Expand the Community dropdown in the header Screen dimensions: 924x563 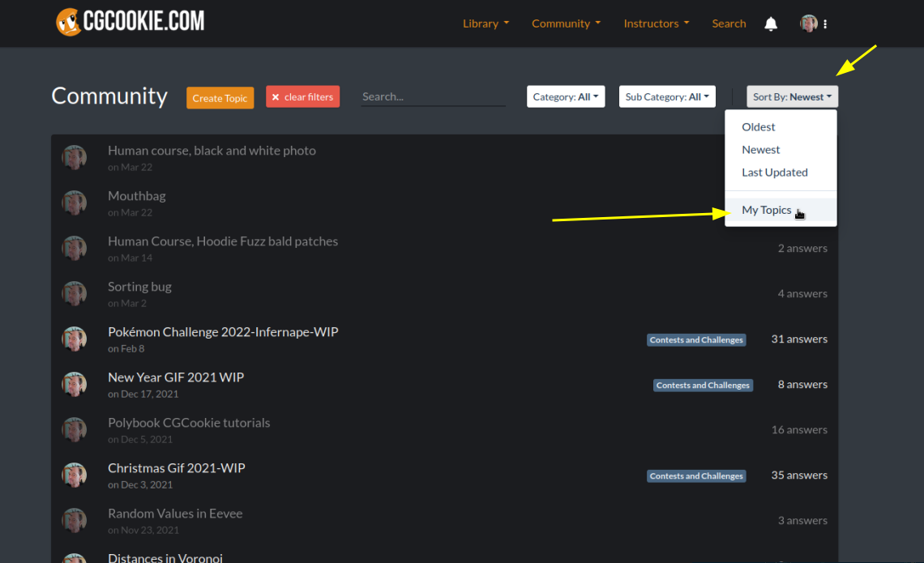point(566,23)
